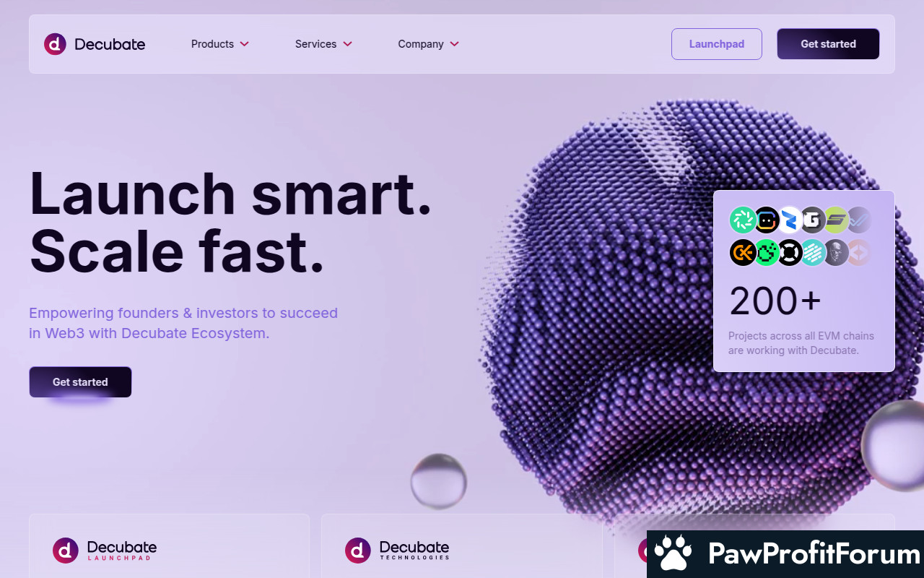
Task: Click the lime green S project logo
Action: pos(836,220)
